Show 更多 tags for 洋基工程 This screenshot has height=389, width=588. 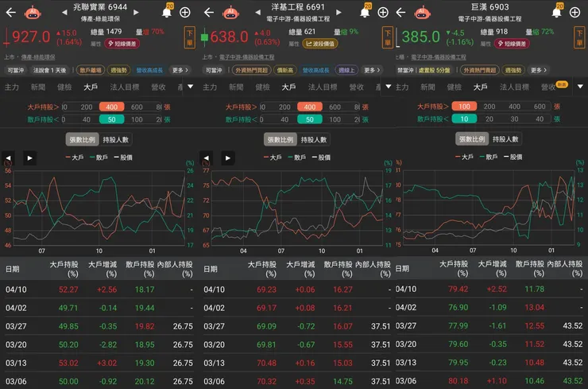tap(373, 70)
